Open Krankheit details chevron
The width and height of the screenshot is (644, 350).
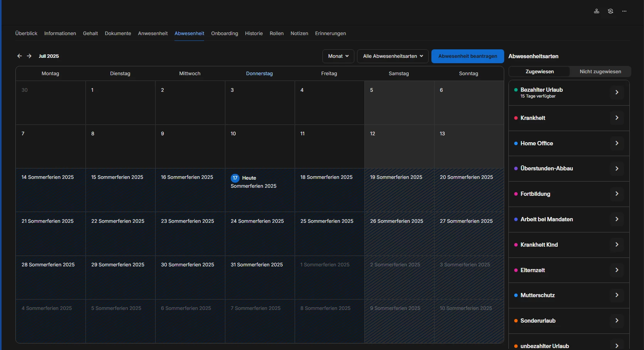pyautogui.click(x=617, y=118)
